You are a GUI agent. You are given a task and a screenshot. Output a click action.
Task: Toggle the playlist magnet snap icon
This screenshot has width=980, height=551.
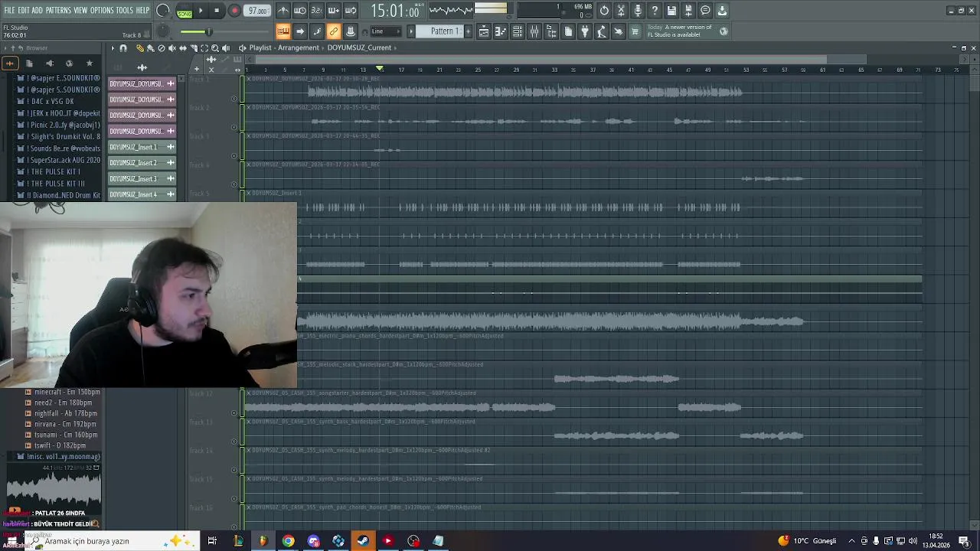(x=123, y=48)
